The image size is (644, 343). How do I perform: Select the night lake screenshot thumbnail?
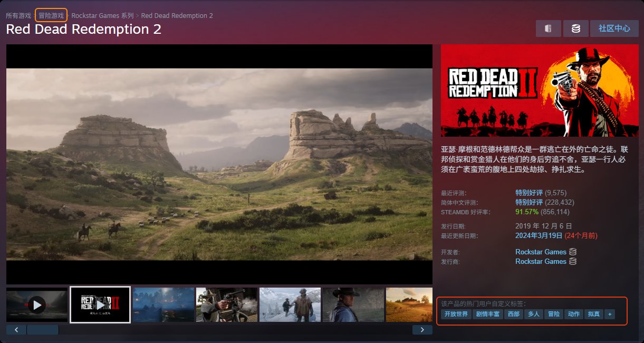coord(164,304)
